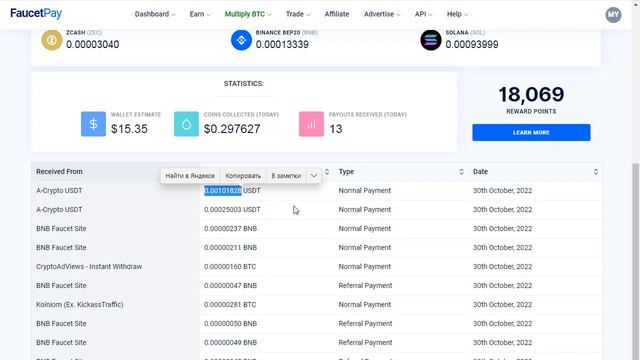Open the API dropdown menu

click(423, 14)
